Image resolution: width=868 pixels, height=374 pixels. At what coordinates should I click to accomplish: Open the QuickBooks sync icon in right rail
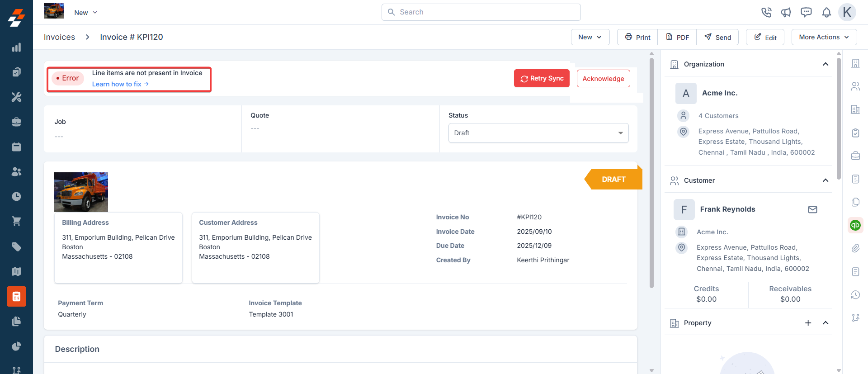(x=855, y=225)
